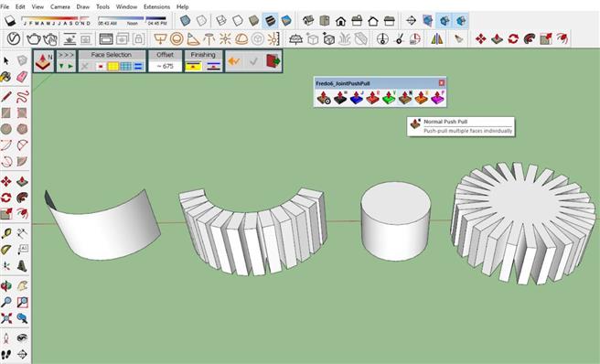
Task: Select Thickener black push pull icon
Action: pos(340,98)
